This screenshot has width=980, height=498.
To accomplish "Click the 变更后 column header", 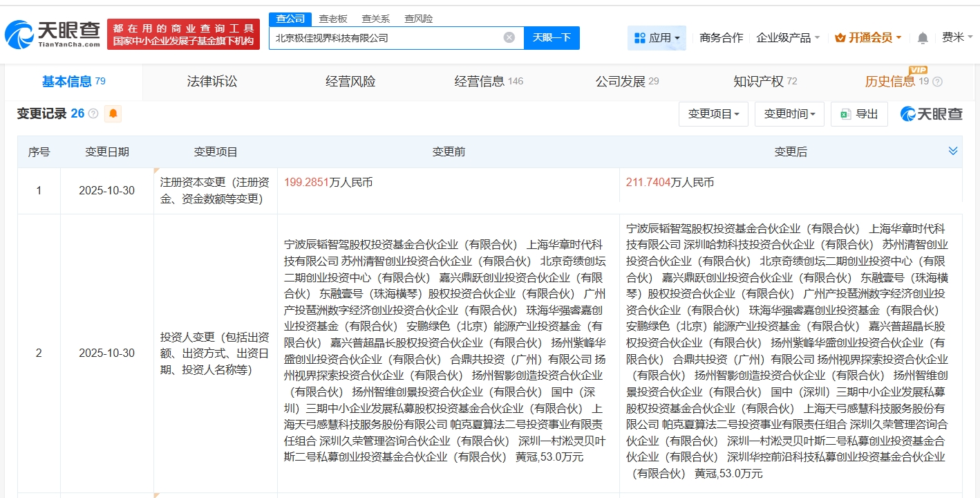I will (x=791, y=152).
